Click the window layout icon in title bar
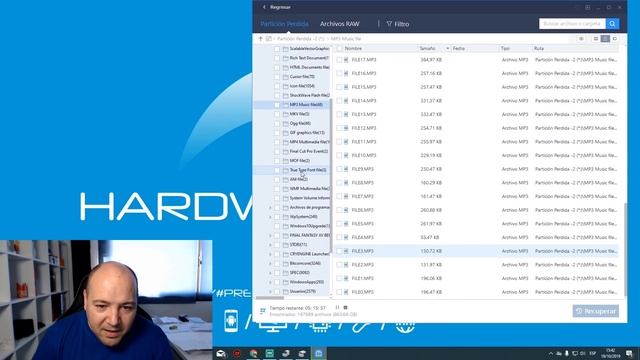This screenshot has height=360, width=640. (x=587, y=7)
